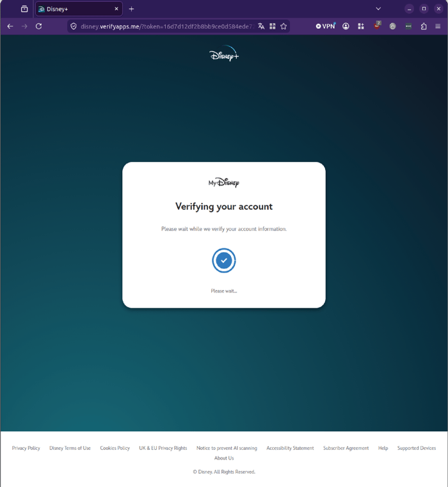
Task: Bookmark this page with the star icon
Action: pyautogui.click(x=284, y=26)
